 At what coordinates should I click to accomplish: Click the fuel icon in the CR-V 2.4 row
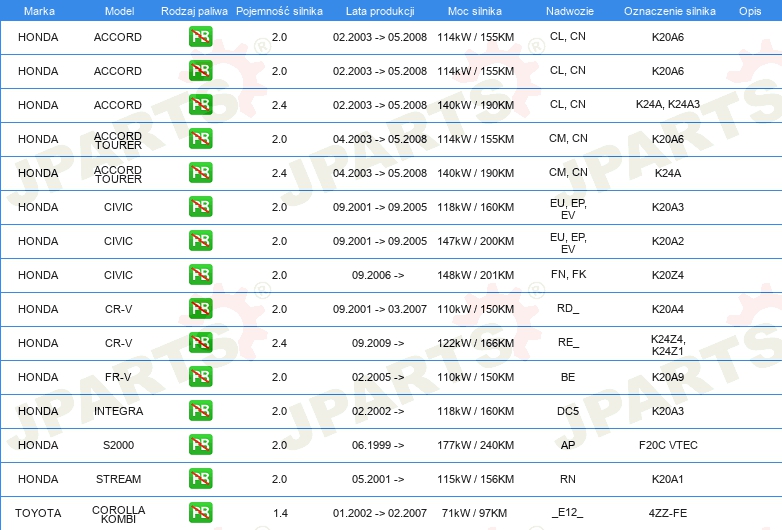(200, 342)
